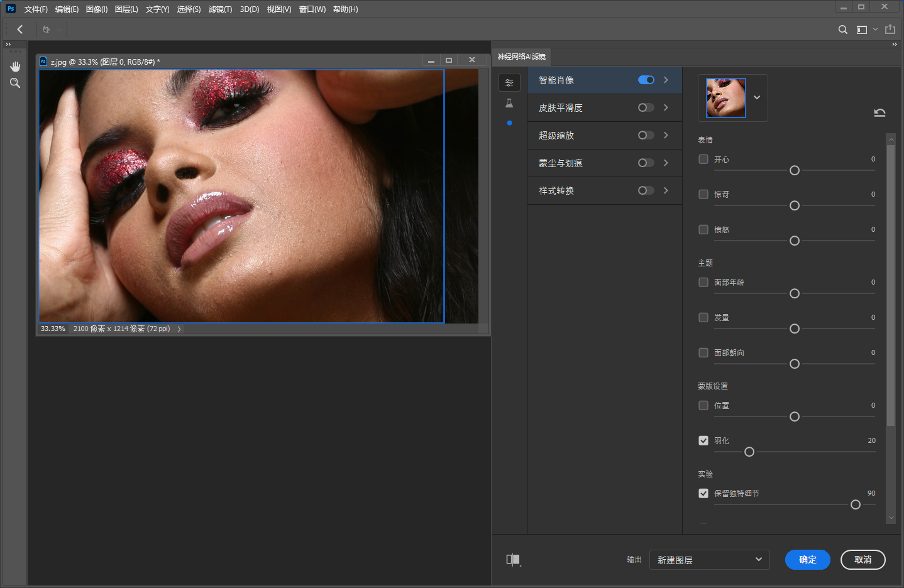Click the 取消 button

pos(863,560)
